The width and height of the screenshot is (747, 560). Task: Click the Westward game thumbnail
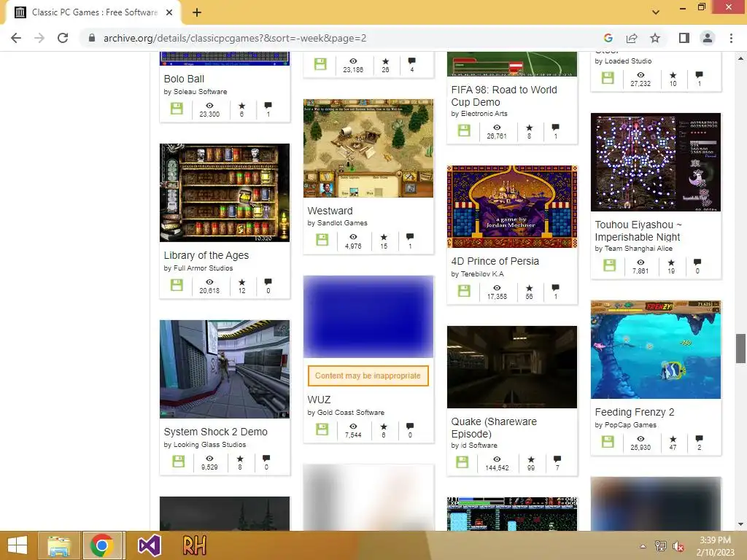[x=368, y=148]
